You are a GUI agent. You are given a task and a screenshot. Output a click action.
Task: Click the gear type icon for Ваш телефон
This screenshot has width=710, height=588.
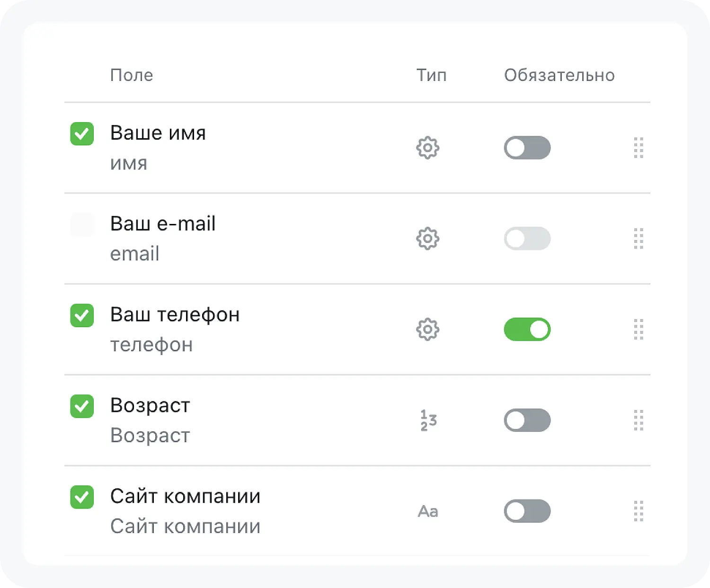point(427,330)
